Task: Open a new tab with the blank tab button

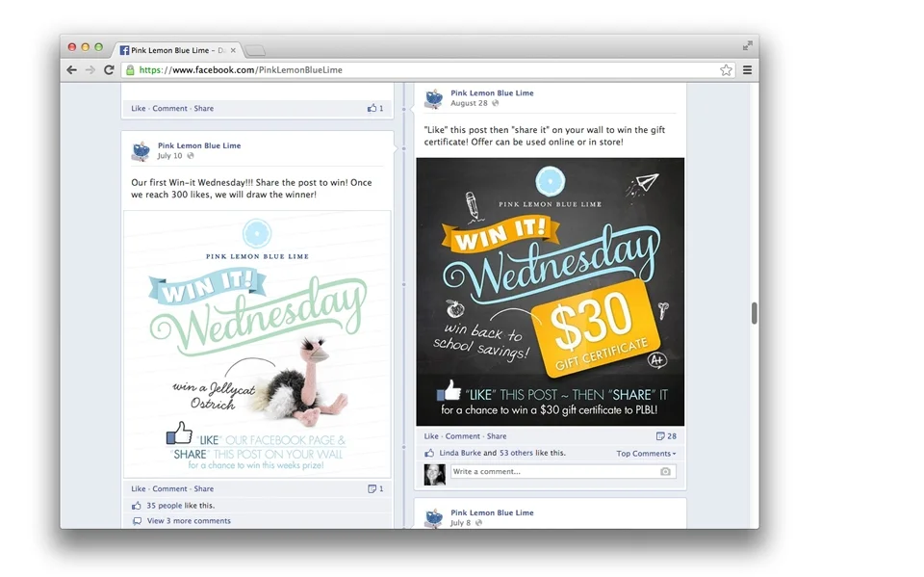Action: coord(254,51)
